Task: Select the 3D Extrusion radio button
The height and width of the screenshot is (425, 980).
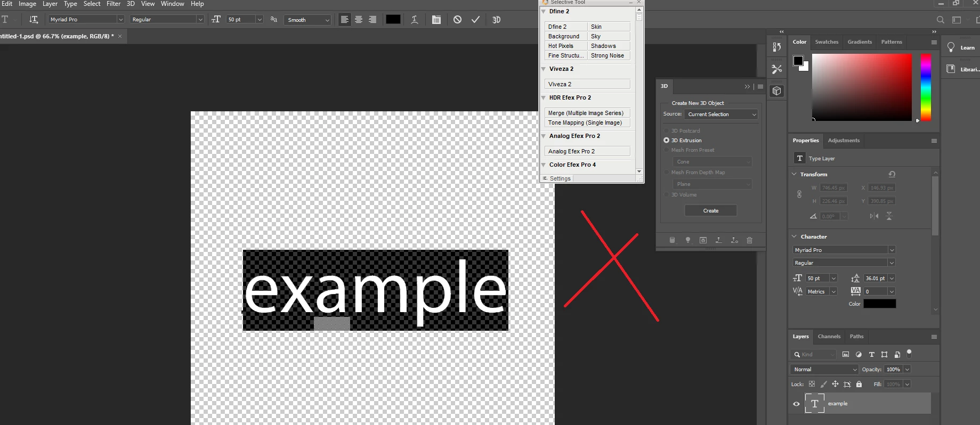Action: (x=666, y=140)
